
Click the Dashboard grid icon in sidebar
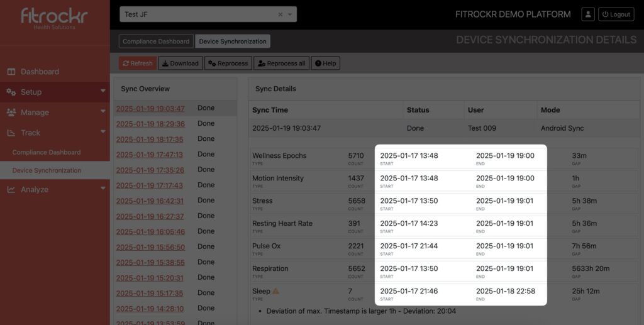click(x=11, y=72)
